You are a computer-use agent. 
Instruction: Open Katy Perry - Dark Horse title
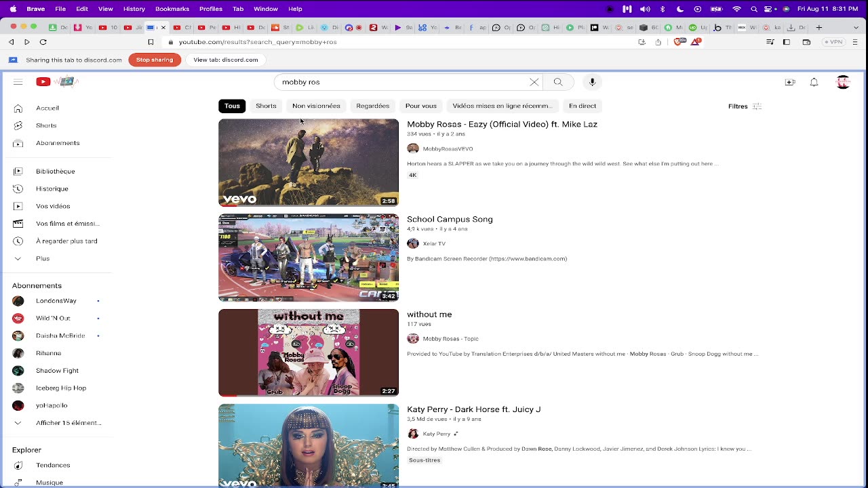pyautogui.click(x=474, y=409)
